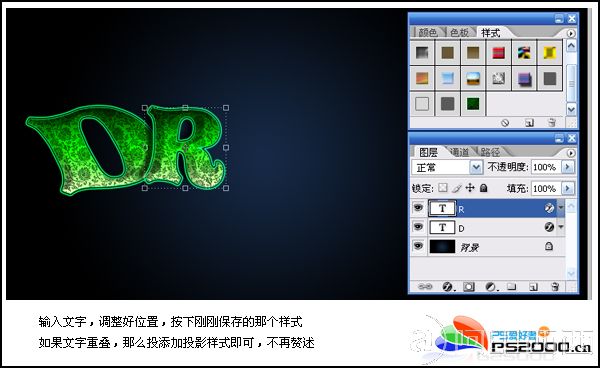600x368 pixels.
Task: Switch to the 色板 tab
Action: (x=459, y=33)
